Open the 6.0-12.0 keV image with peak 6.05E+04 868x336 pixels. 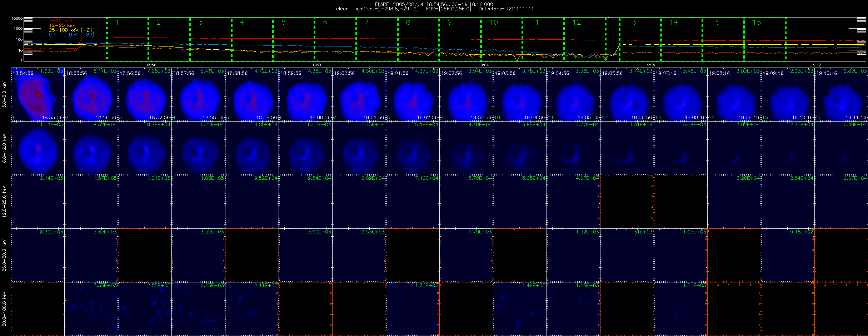[305, 148]
